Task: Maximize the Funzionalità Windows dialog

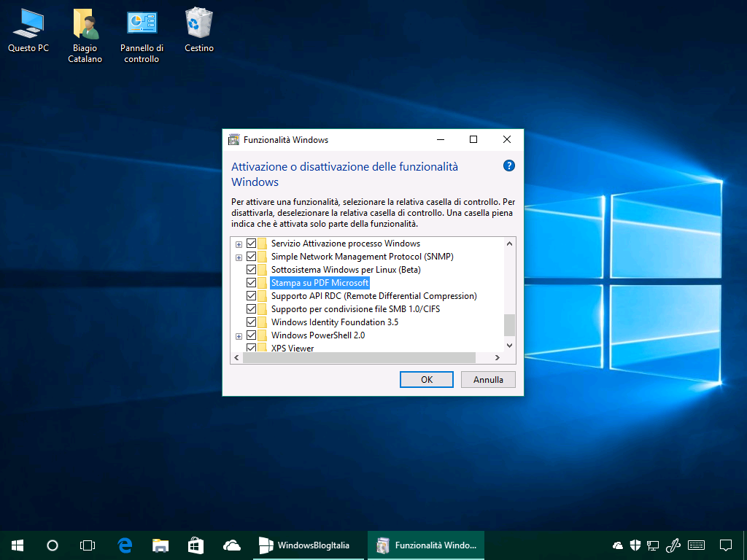Action: [x=473, y=139]
